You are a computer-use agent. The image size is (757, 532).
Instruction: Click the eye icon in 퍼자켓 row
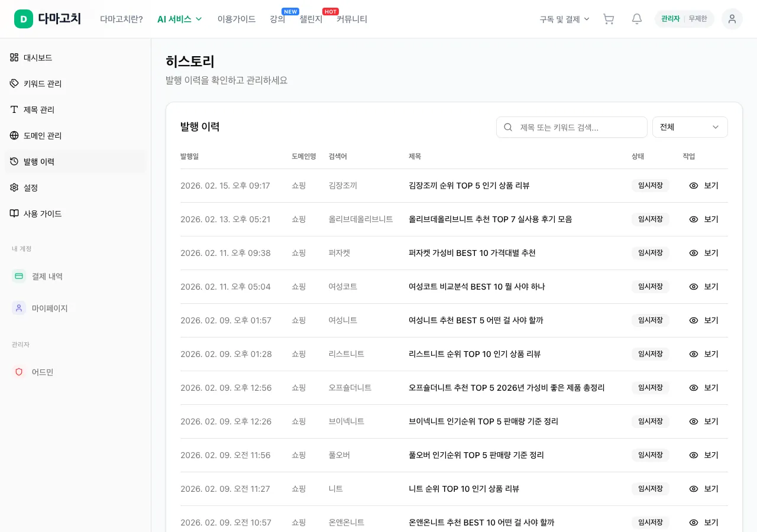[694, 253]
